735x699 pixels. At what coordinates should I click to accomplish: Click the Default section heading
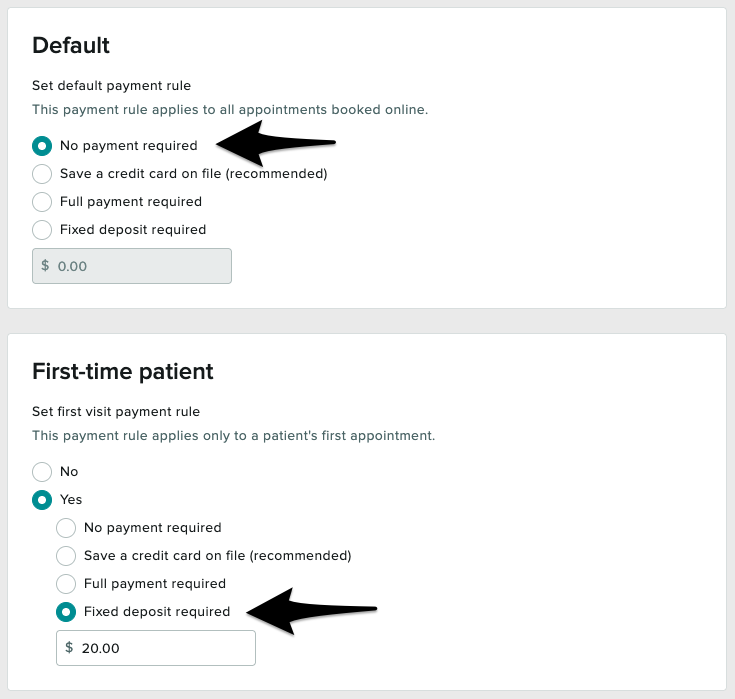click(x=71, y=45)
